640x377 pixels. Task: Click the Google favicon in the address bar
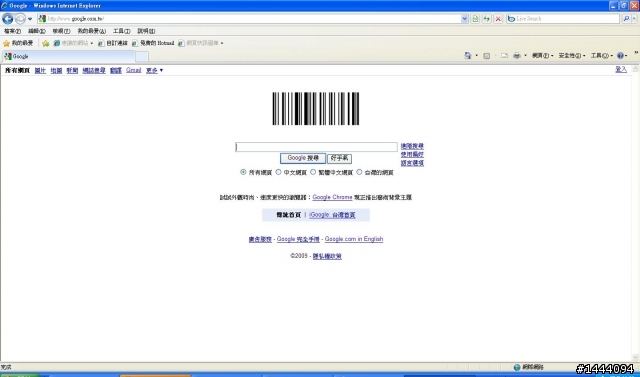click(42, 18)
